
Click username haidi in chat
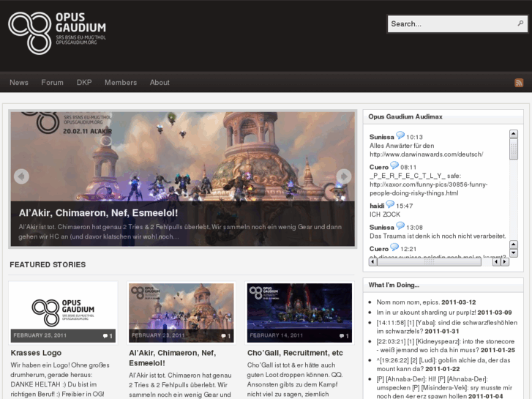tap(377, 206)
